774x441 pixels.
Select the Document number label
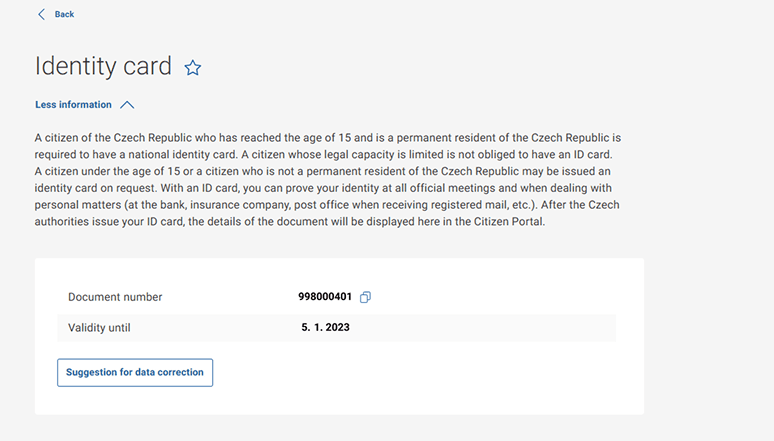tap(115, 297)
